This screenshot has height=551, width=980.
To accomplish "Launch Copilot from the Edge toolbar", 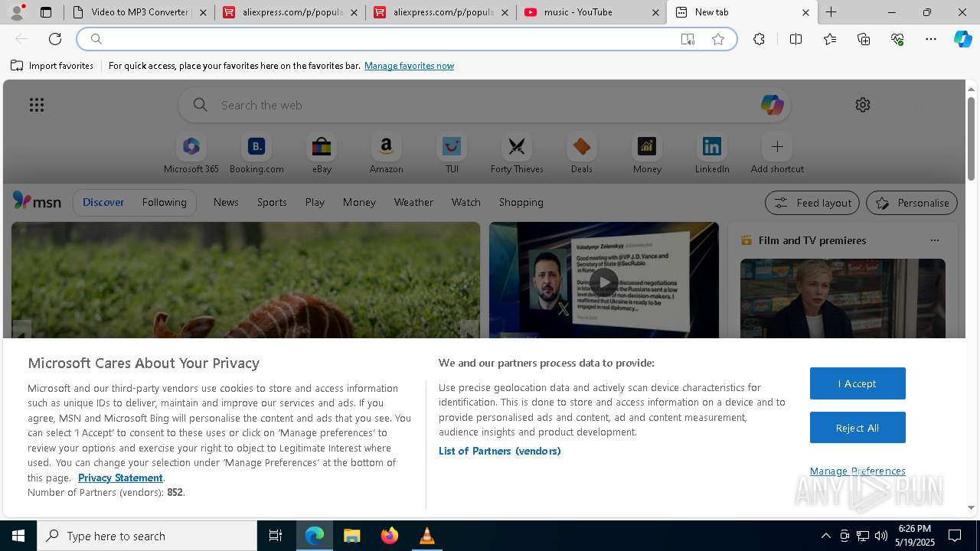I will (962, 39).
